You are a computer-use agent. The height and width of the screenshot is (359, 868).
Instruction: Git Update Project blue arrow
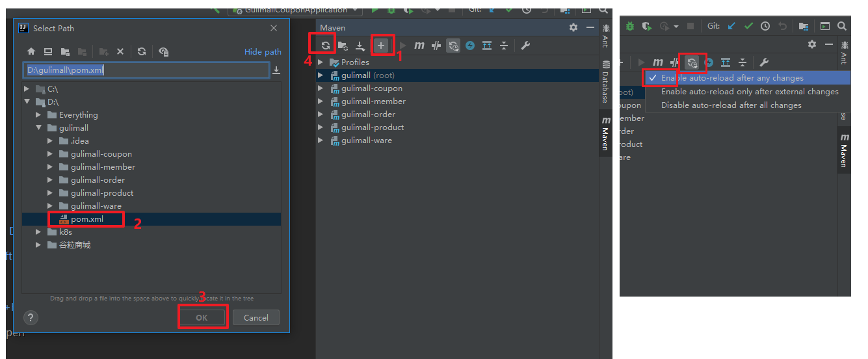tap(731, 26)
